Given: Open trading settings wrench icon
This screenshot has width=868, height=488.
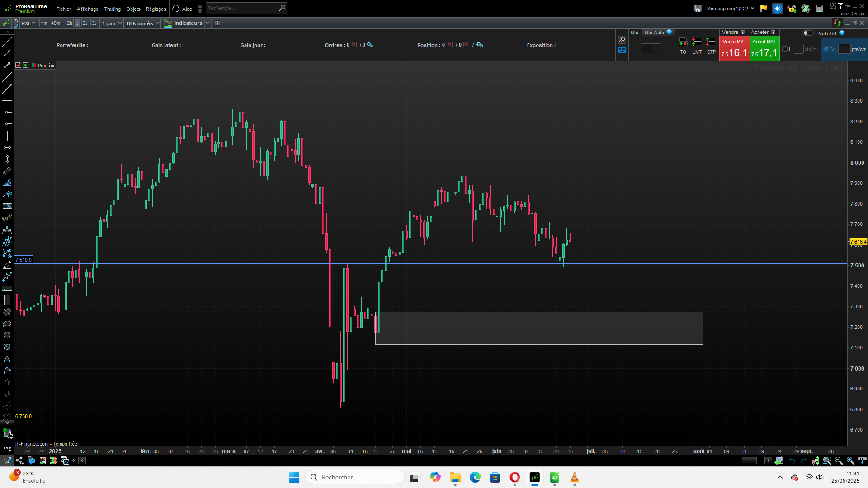Looking at the screenshot, I should (x=622, y=40).
